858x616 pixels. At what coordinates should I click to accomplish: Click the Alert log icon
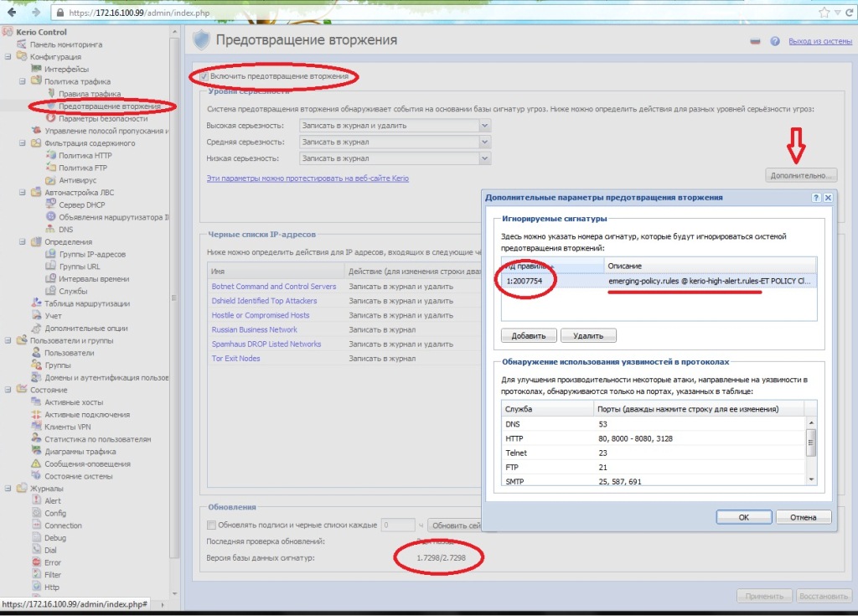(x=36, y=500)
